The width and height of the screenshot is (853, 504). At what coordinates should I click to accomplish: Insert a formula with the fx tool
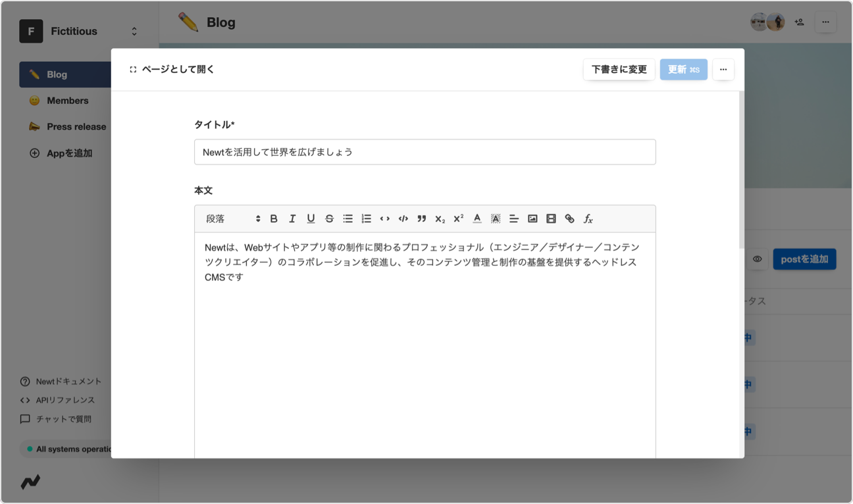coord(588,219)
